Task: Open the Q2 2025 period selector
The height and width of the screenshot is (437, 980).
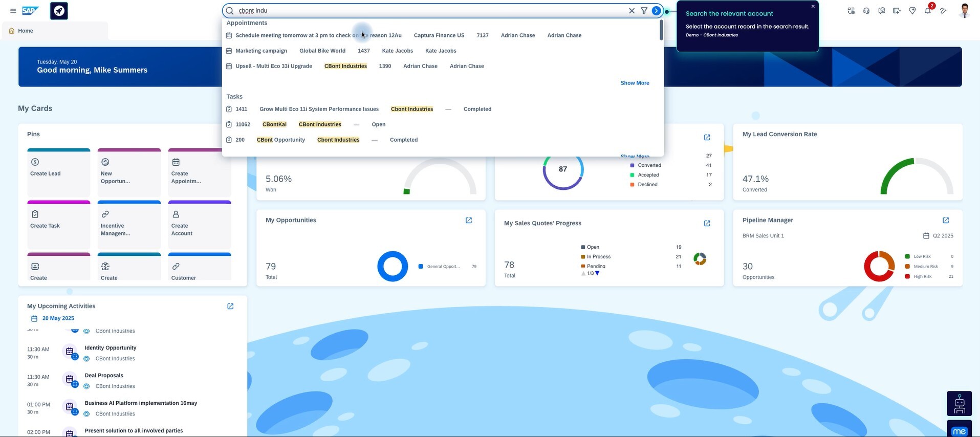Action: pos(938,236)
